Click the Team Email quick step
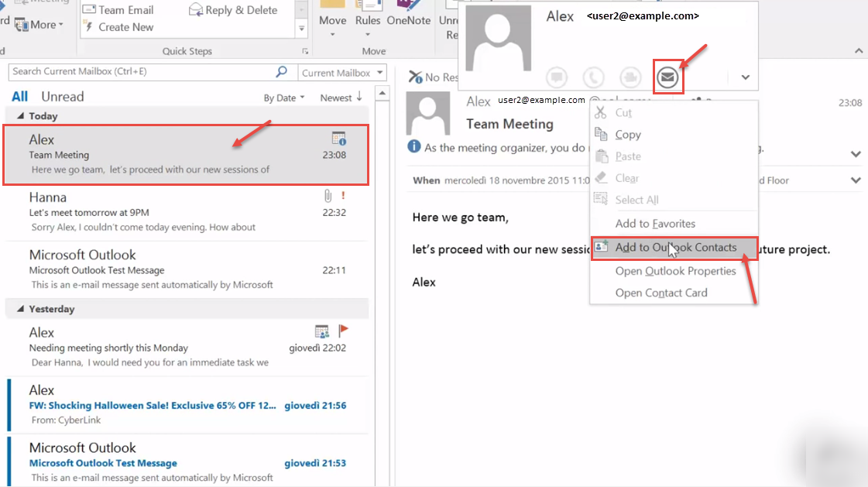Image resolution: width=868 pixels, height=487 pixels. (118, 10)
